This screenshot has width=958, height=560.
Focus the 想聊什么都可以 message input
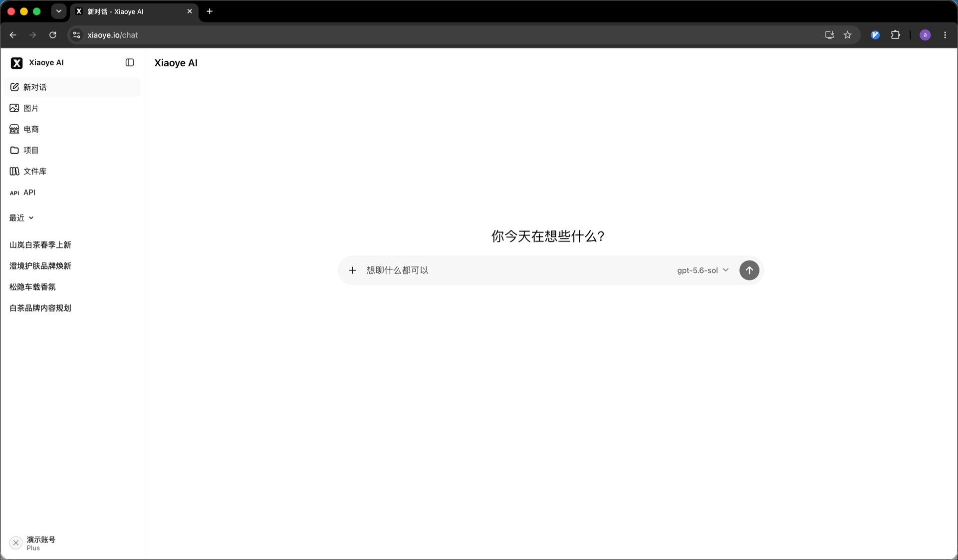click(x=517, y=270)
